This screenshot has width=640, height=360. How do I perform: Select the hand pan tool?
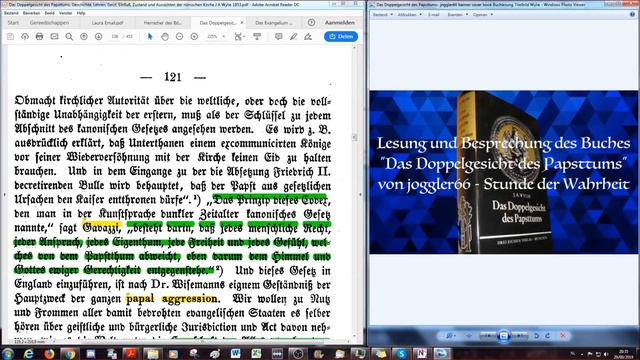(165, 37)
